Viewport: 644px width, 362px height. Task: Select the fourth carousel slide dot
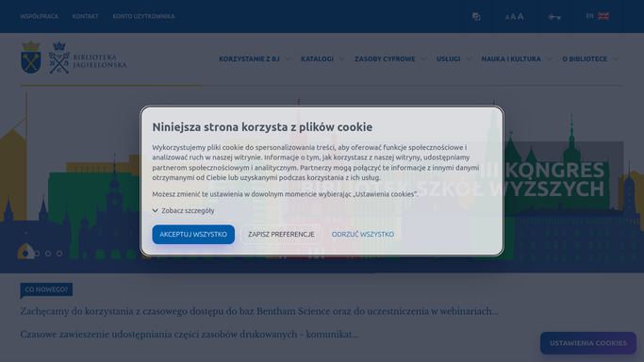click(59, 254)
